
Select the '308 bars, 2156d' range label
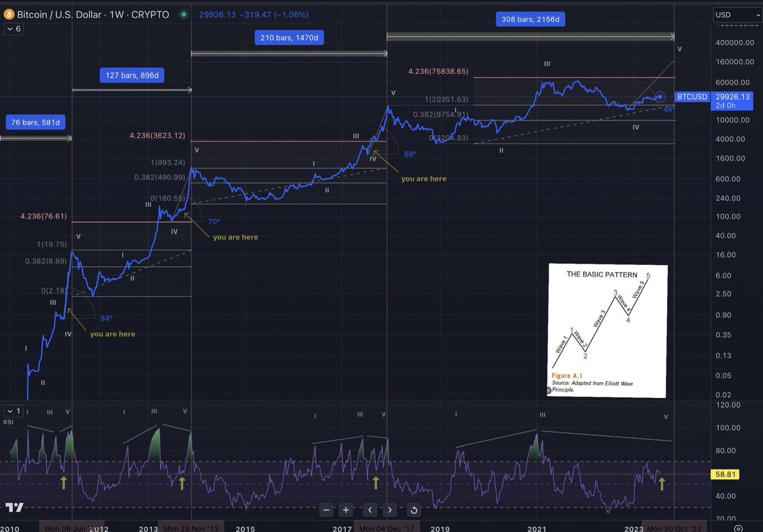[529, 20]
